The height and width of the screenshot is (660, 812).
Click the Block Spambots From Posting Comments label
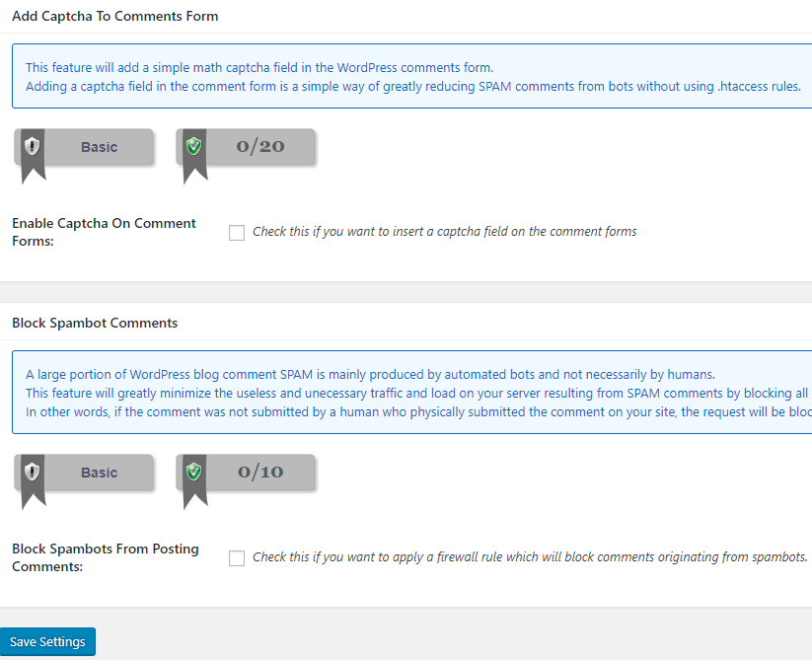point(106,557)
